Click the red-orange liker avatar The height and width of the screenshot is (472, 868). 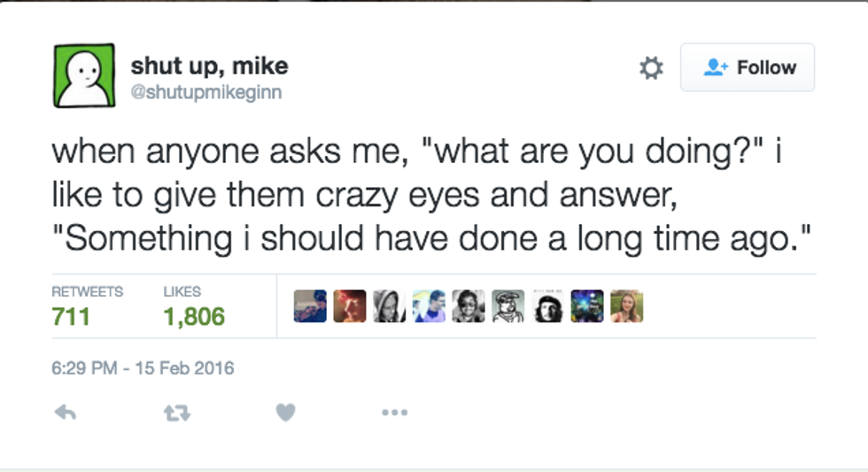pos(349,306)
